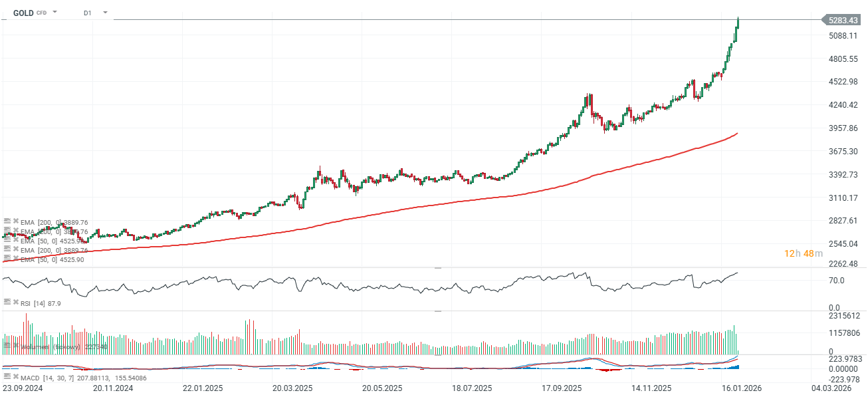Select the GOLD chart tab
This screenshot has width=868, height=399.
pyautogui.click(x=23, y=12)
